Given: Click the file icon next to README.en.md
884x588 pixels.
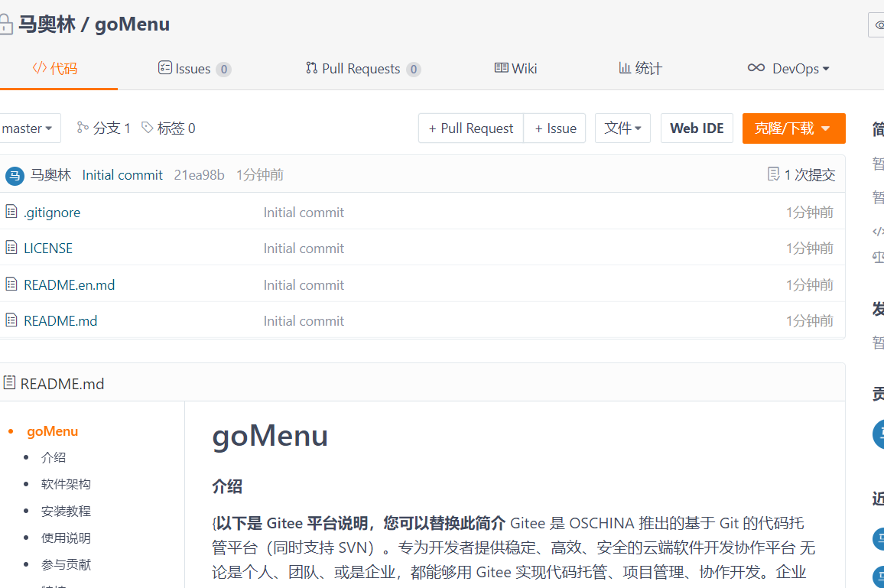Looking at the screenshot, I should pyautogui.click(x=11, y=284).
